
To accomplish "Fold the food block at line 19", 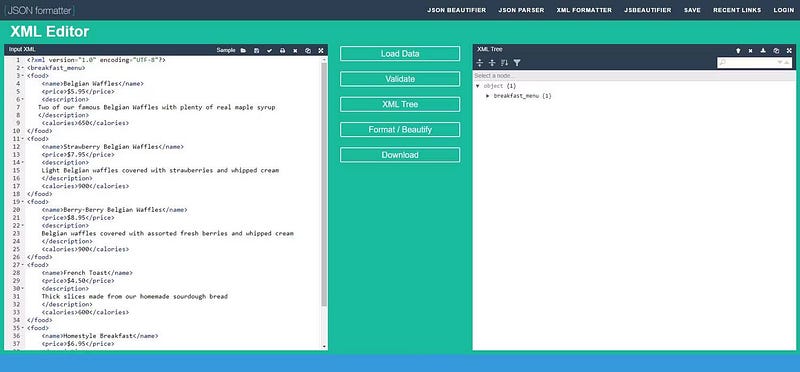I will pos(22,202).
